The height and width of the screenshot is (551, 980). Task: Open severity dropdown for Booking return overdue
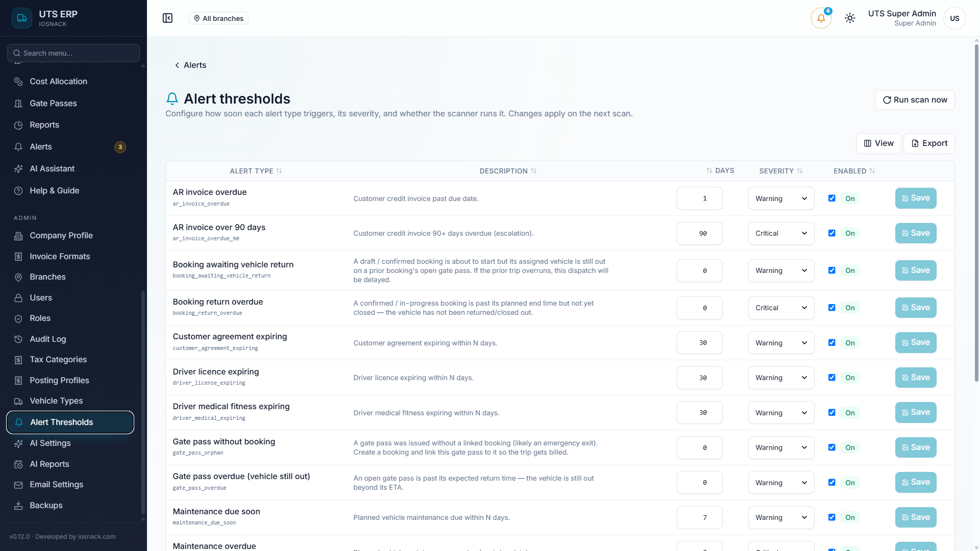[781, 308]
